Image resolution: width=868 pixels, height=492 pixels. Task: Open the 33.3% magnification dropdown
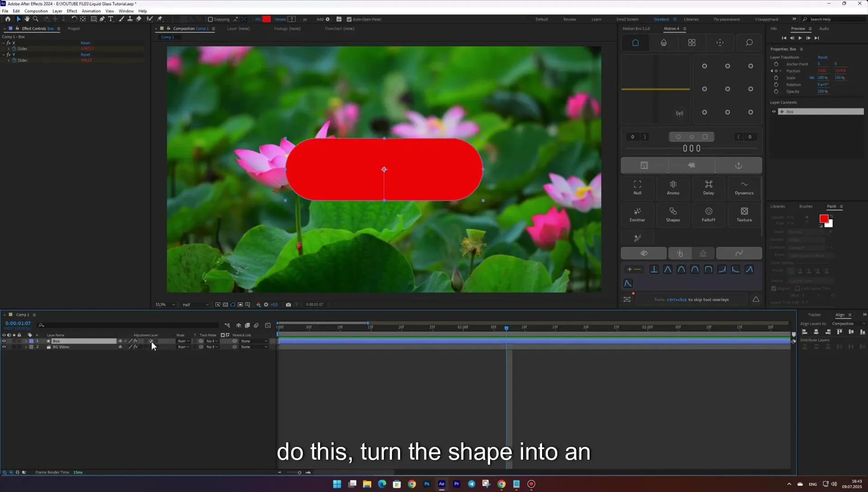click(165, 305)
